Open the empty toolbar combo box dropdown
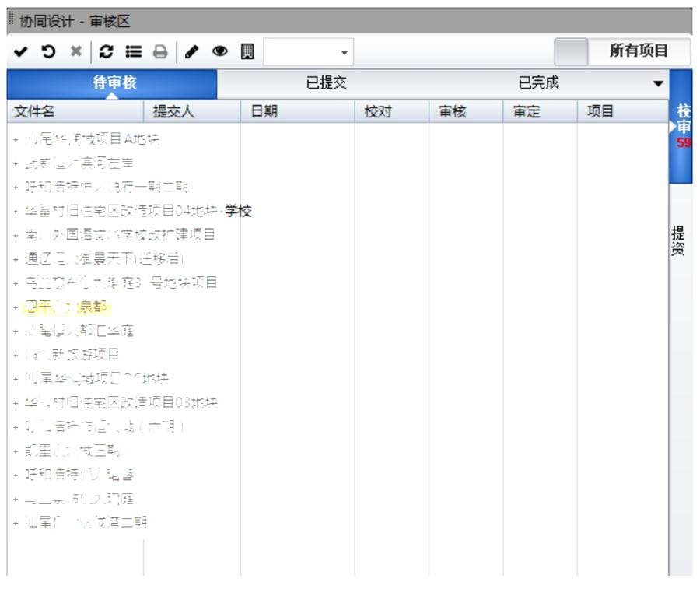This screenshot has height=589, width=700. tap(344, 52)
